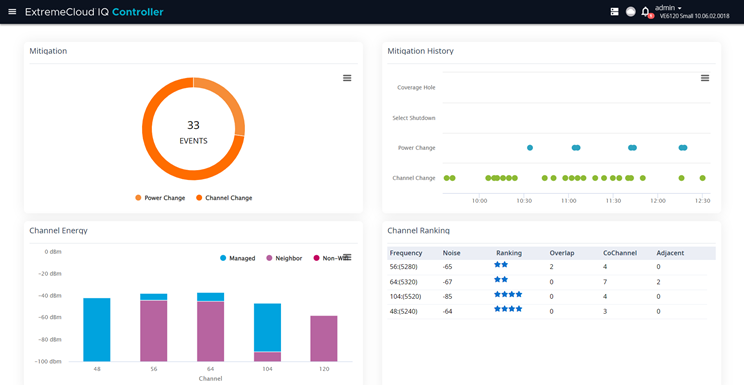Toggle Power Change legend in donut chart

(160, 198)
